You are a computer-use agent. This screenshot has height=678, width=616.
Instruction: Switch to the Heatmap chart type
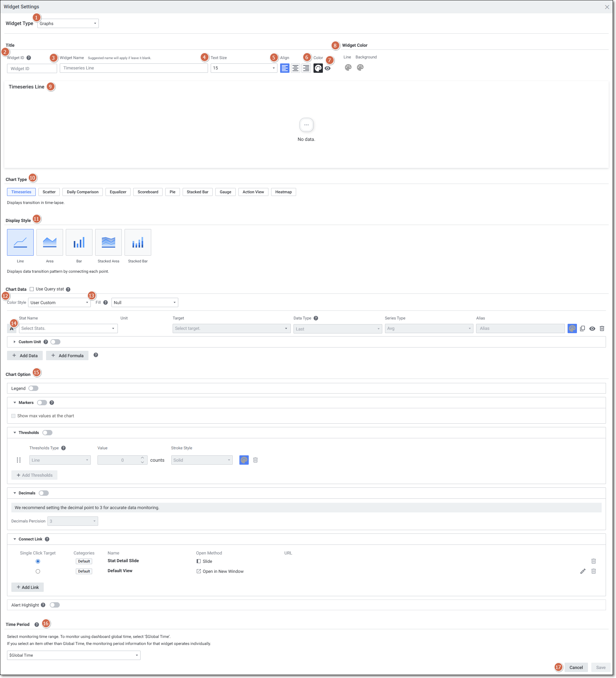click(x=283, y=192)
